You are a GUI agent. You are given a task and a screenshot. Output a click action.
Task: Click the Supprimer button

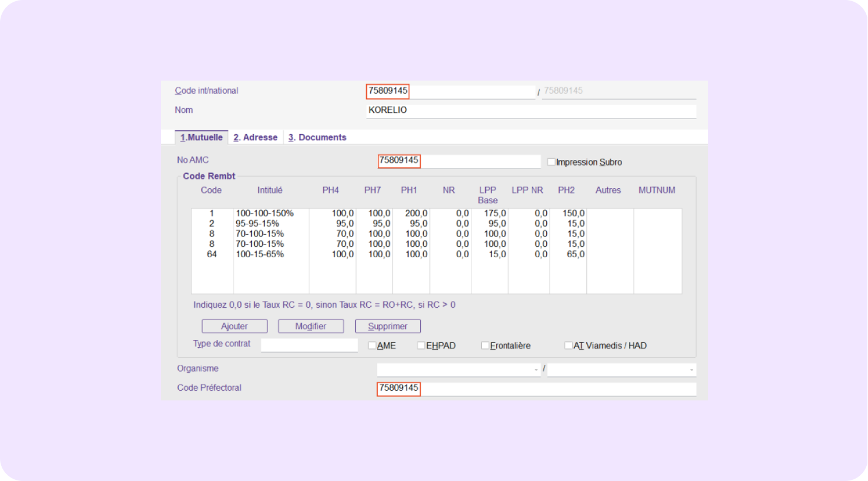387,326
